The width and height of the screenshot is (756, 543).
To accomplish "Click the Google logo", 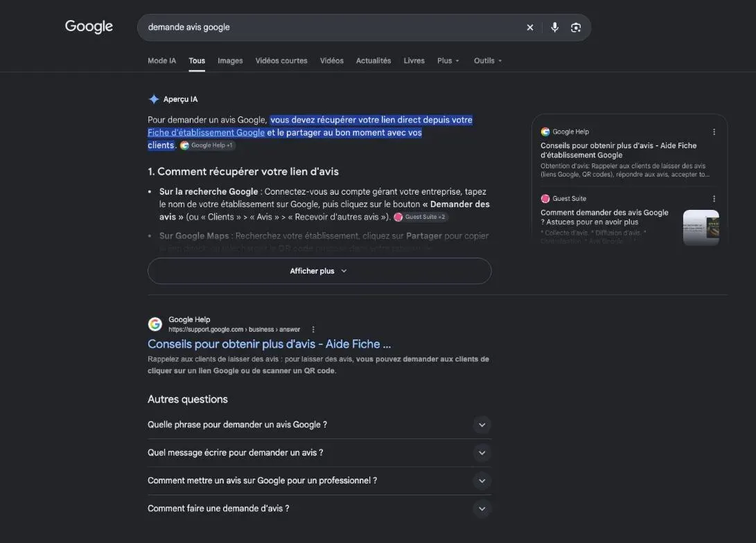I will (89, 26).
